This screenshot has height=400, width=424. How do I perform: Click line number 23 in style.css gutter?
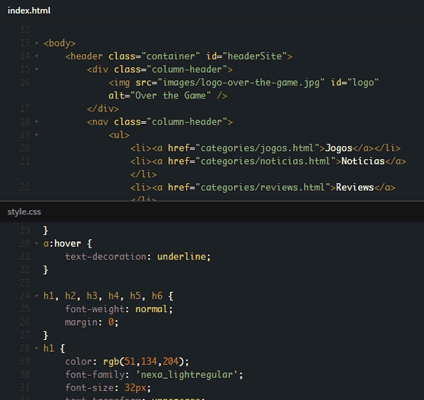(25, 283)
